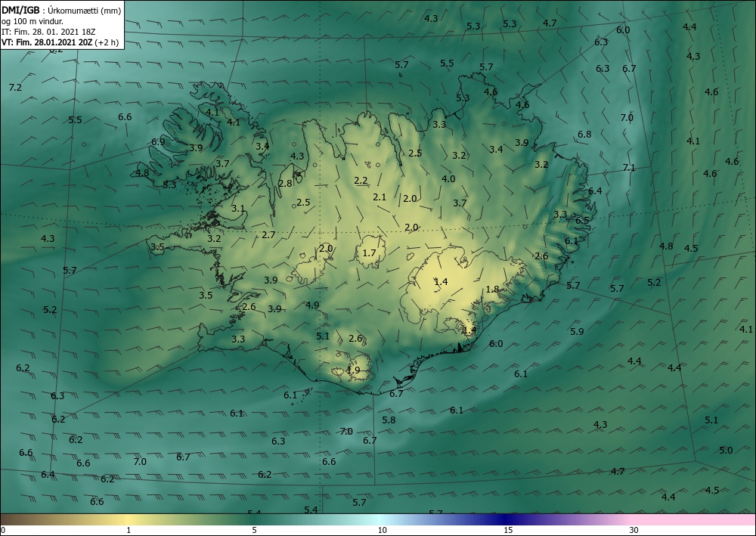Click the 2.2 value in north Iceland
The image size is (756, 536).
click(x=361, y=180)
